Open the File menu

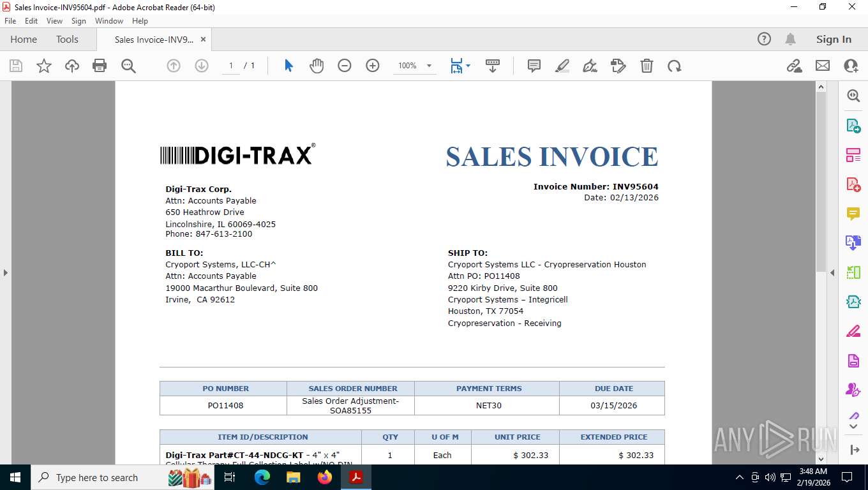[10, 21]
